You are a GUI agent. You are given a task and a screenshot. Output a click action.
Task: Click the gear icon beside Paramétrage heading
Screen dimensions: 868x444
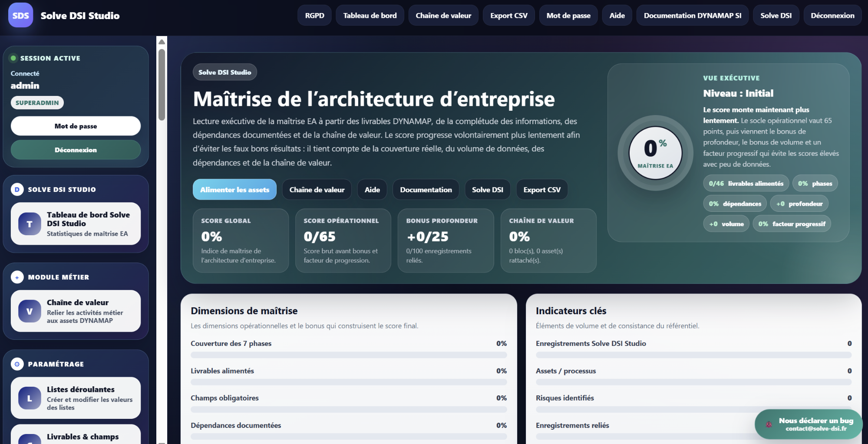(17, 364)
